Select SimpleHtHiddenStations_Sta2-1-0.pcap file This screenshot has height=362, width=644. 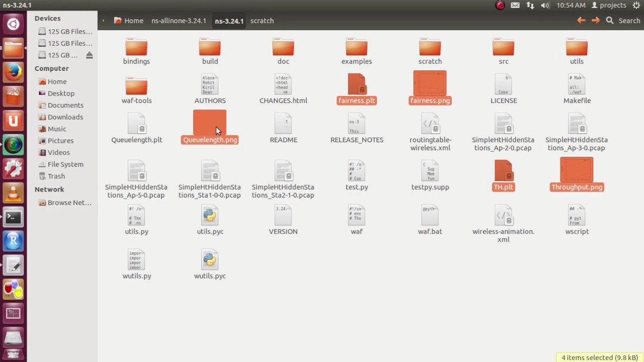283,180
